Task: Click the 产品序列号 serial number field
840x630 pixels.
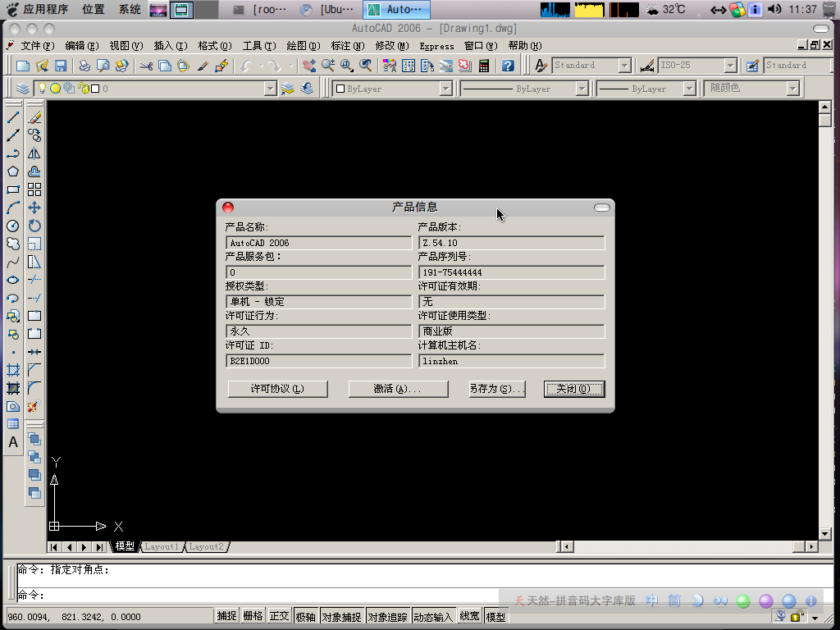Action: [512, 272]
